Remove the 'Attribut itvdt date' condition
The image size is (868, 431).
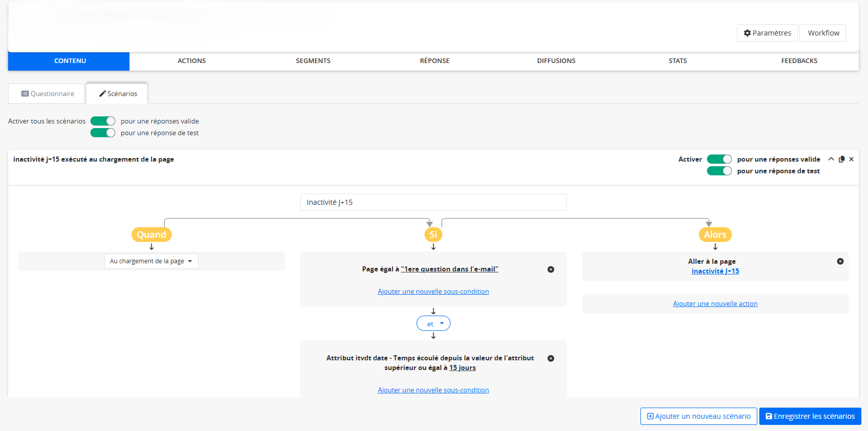551,358
